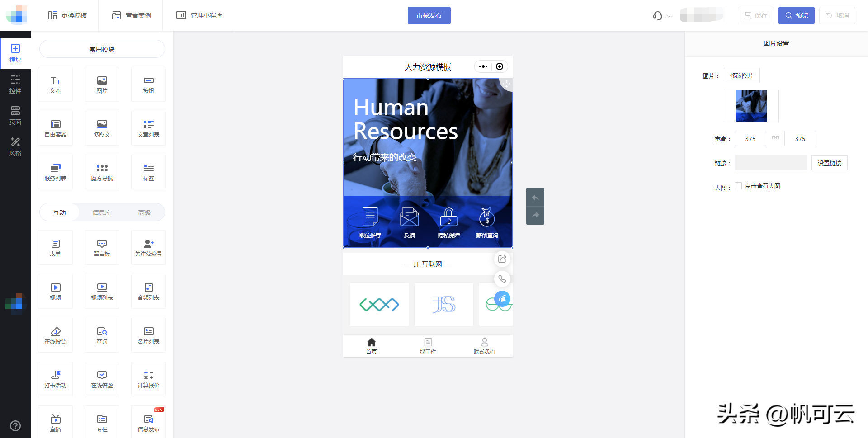868x438 pixels.
Task: Select the 自由容器 module
Action: coord(55,128)
